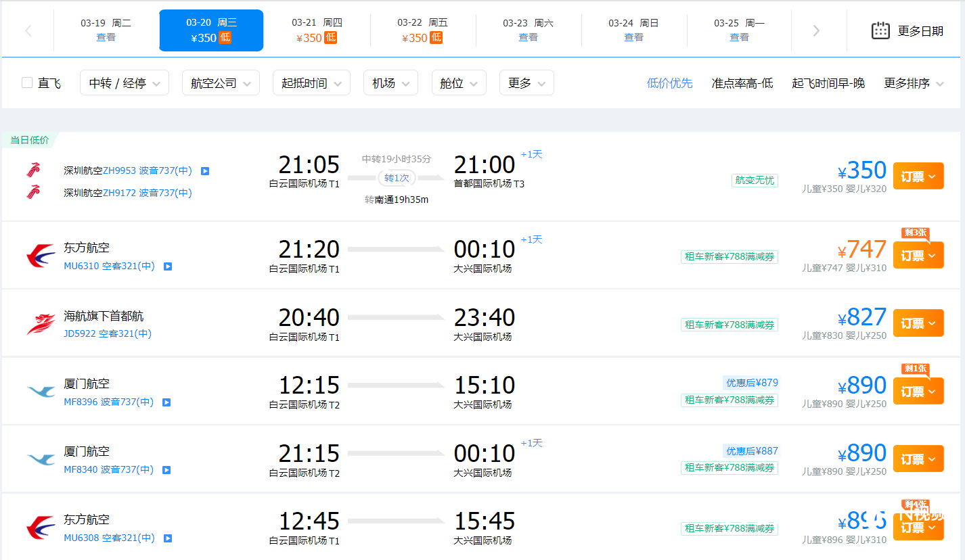Viewport: 965px width, 560px height.
Task: Click play icon next to MU6308
Action: click(168, 538)
